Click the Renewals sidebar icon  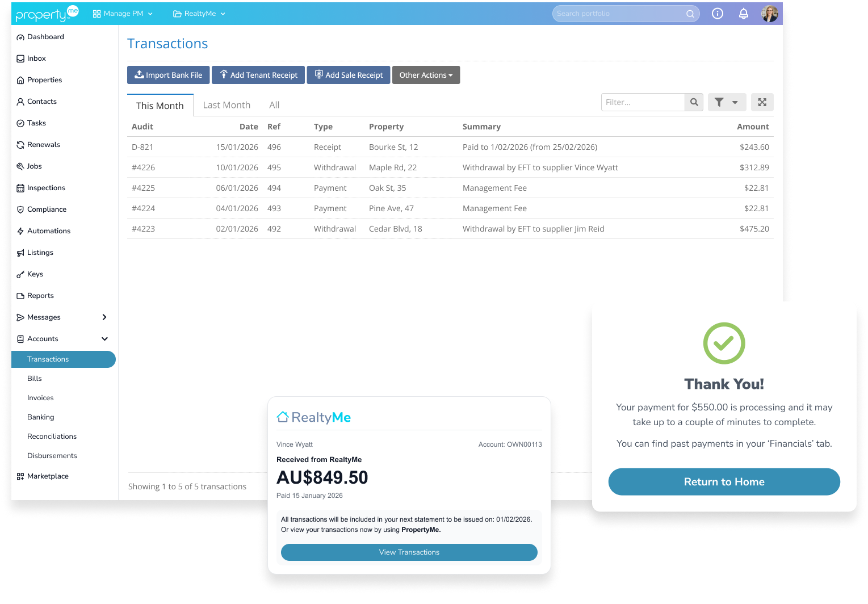pyautogui.click(x=20, y=144)
